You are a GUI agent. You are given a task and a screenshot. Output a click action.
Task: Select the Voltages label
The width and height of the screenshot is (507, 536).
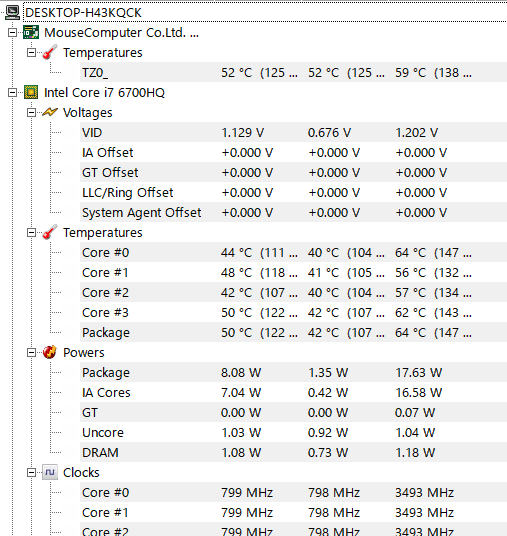[88, 112]
